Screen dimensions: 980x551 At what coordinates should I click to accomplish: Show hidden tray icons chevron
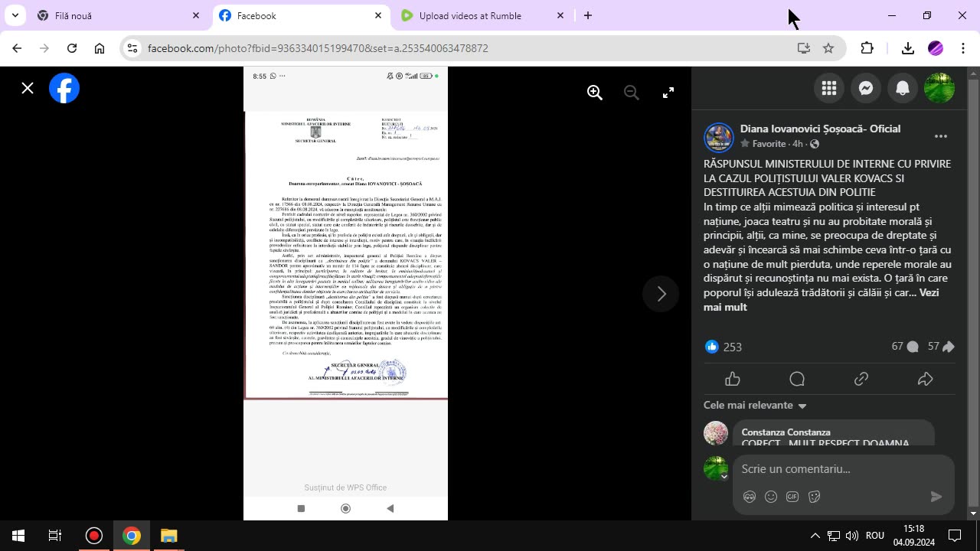point(815,536)
